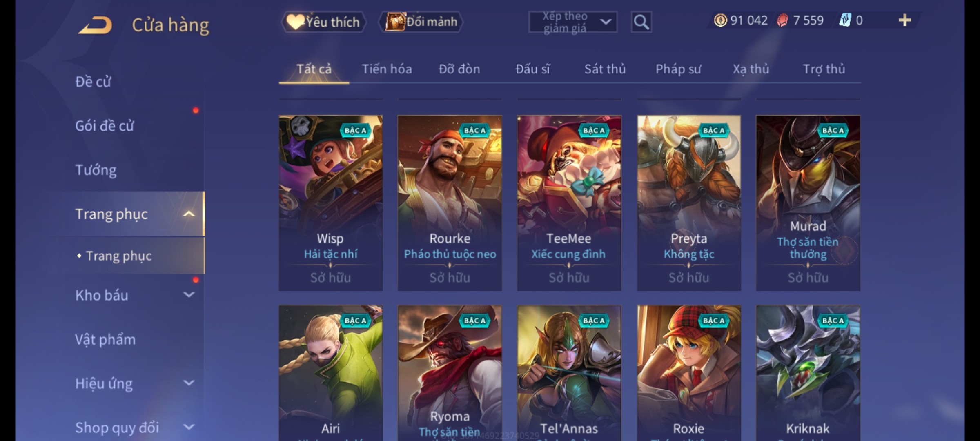
Task: Open the Xếp theo giảm giá sort dropdown
Action: tap(572, 22)
